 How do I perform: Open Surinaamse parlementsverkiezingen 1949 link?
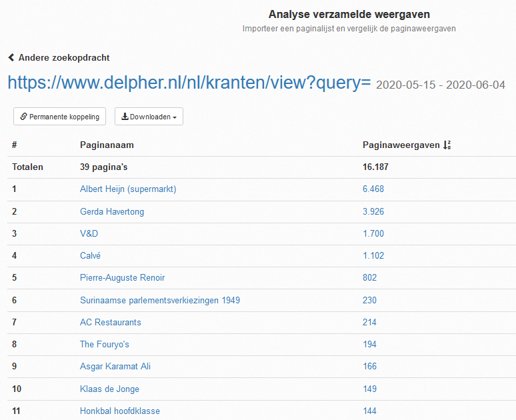[x=160, y=300]
